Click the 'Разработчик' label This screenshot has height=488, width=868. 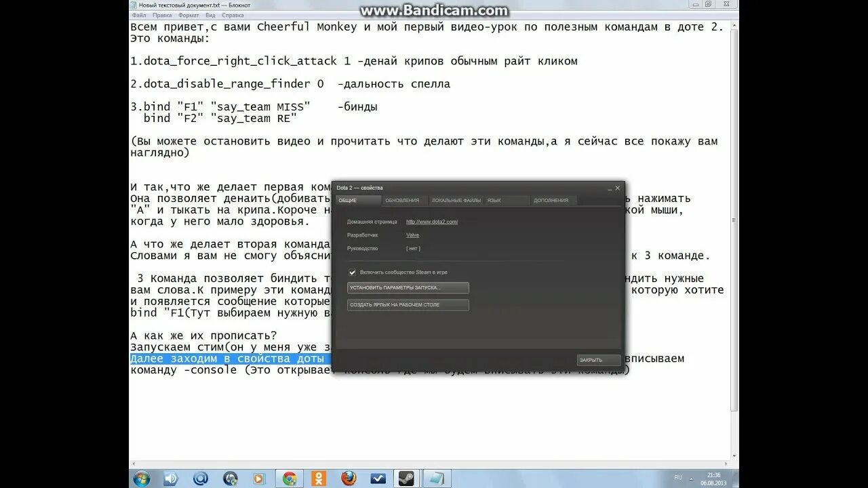[363, 235]
